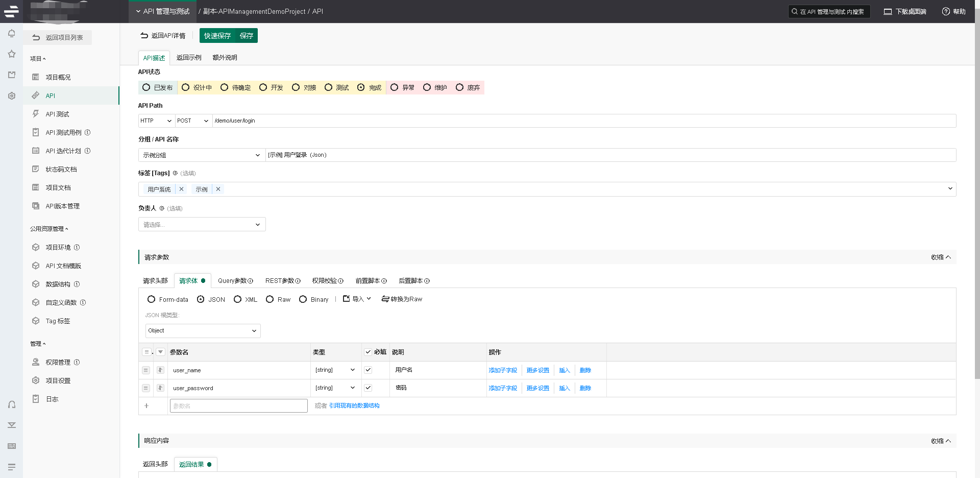
Task: Uncheck 必填 for user_password parameter
Action: click(368, 388)
